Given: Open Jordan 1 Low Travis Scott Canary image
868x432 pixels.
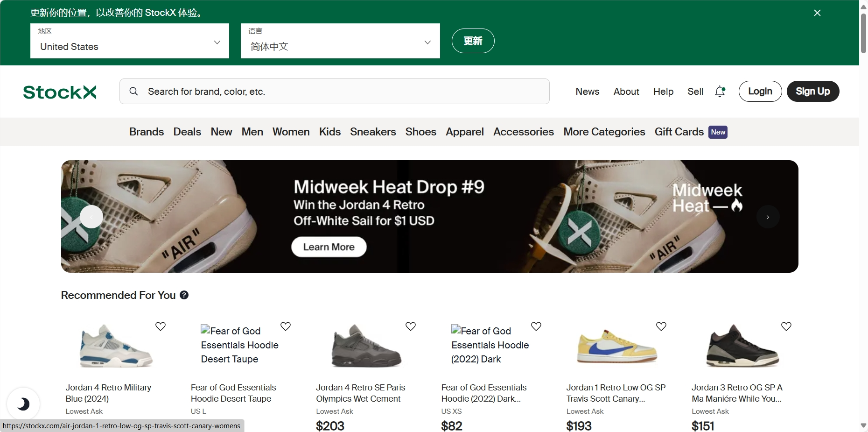Looking at the screenshot, I should tap(617, 346).
